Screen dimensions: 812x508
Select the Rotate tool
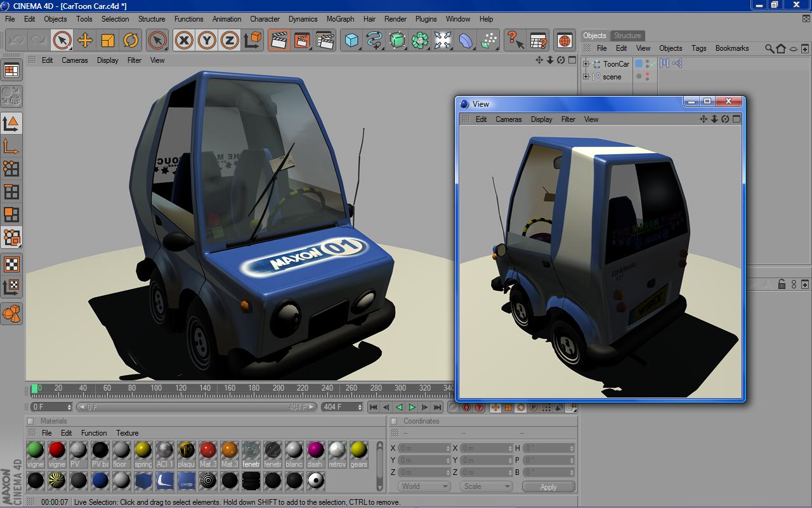point(131,41)
